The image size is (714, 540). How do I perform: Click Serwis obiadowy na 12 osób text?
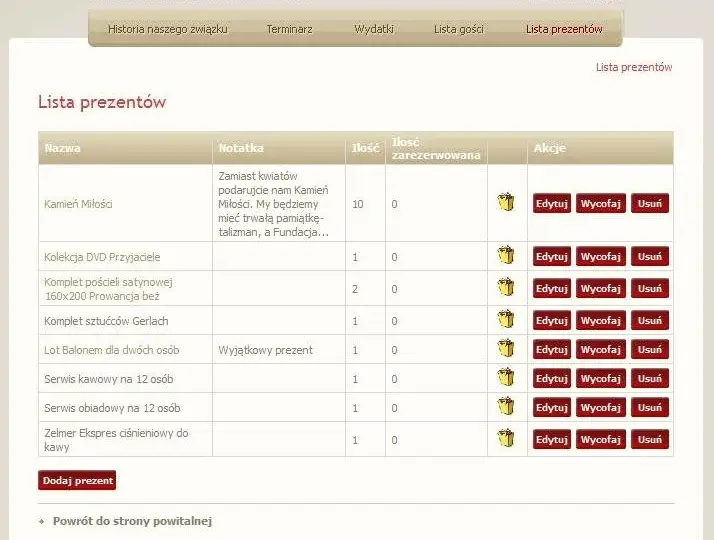pos(112,408)
